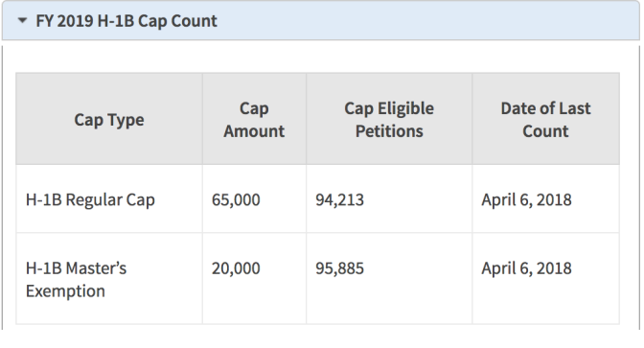The width and height of the screenshot is (644, 348).
Task: Select the H-1B Master's Exemption cell
Action: click(x=109, y=279)
